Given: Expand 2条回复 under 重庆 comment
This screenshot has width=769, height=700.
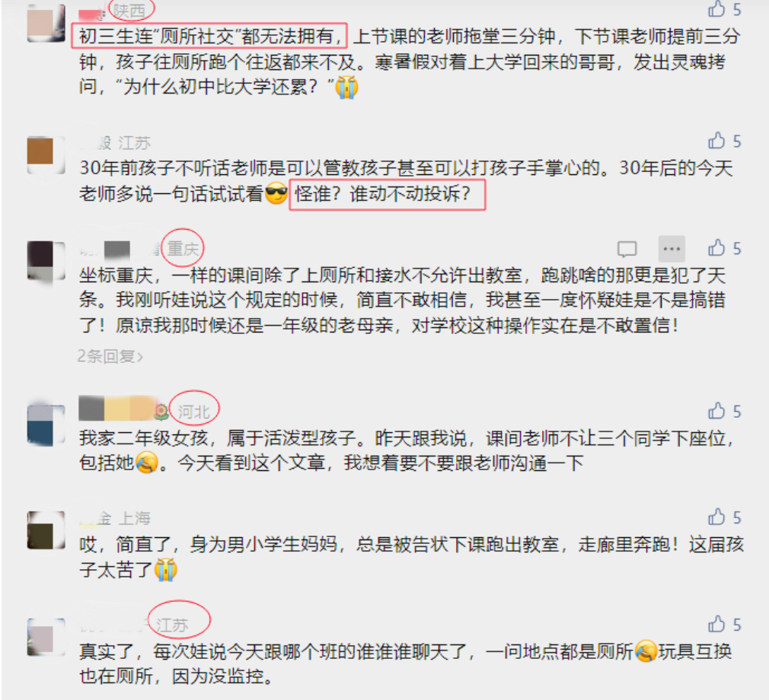Looking at the screenshot, I should point(110,356).
